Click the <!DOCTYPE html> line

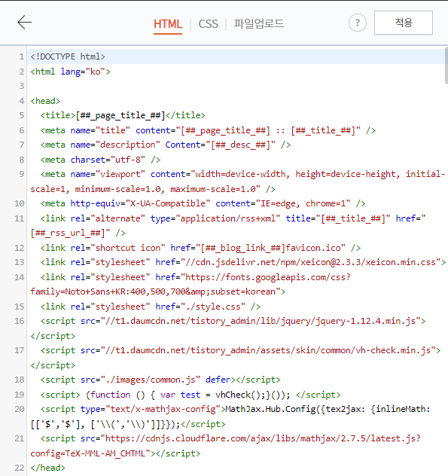point(68,56)
